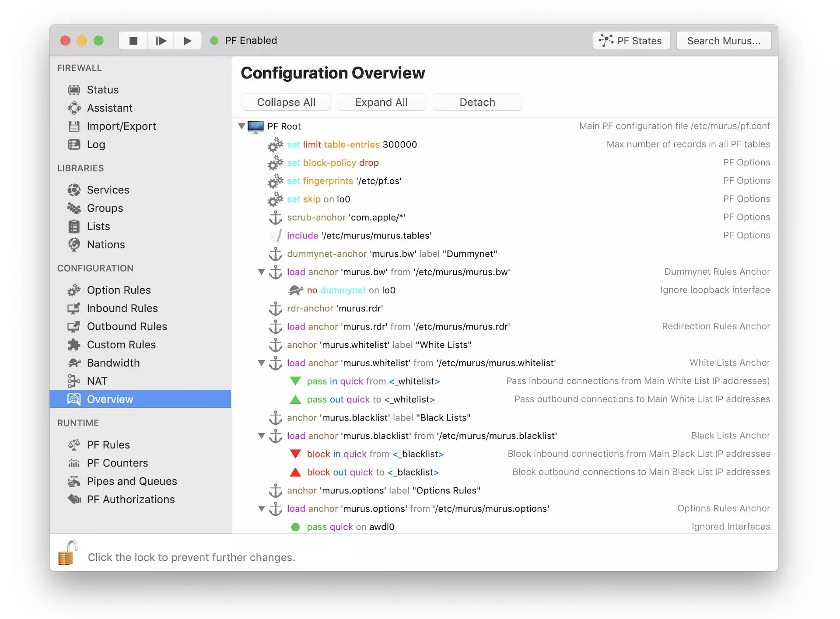Click the Expand All button

click(x=381, y=102)
